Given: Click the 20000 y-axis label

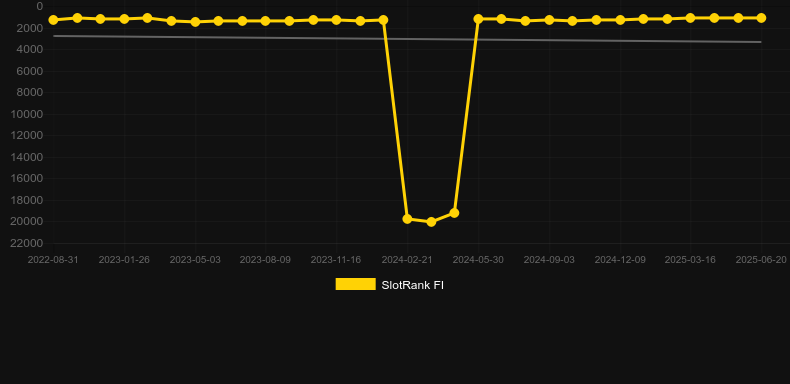Looking at the screenshot, I should [x=27, y=222].
